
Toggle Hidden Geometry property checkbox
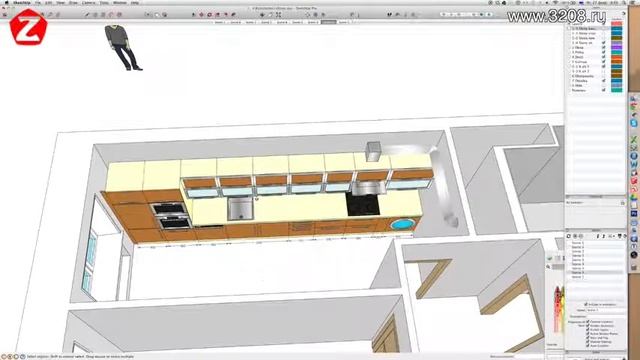click(588, 326)
